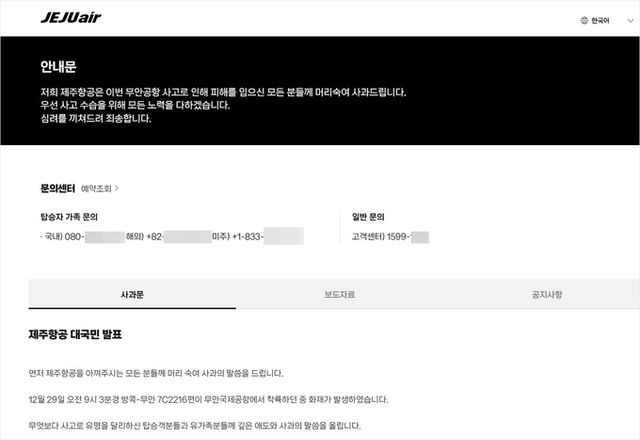Click the banner line mentioning 무안공항 사고
Viewport: 640px width, 440px height.
click(223, 92)
